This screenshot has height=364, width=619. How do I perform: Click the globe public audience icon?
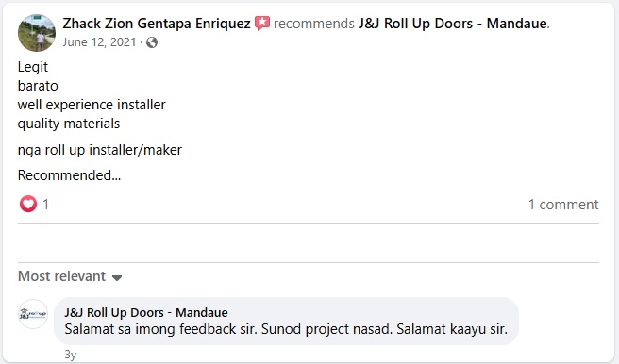tap(152, 42)
